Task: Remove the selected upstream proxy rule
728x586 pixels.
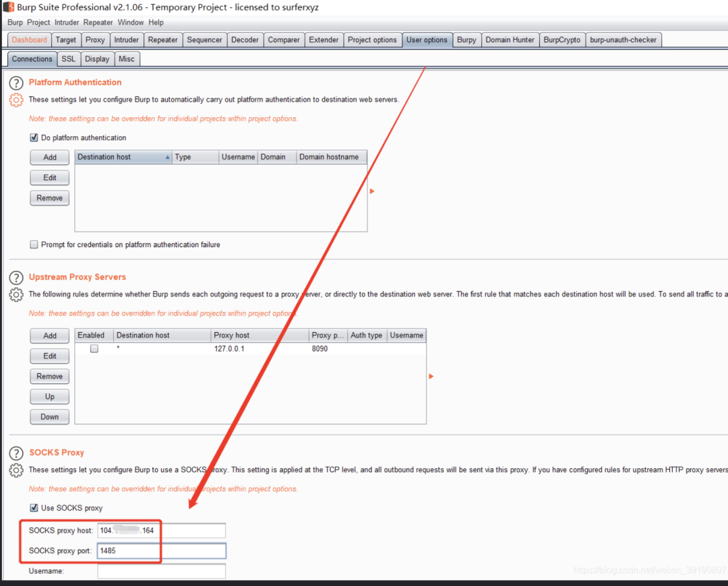Action: [50, 377]
